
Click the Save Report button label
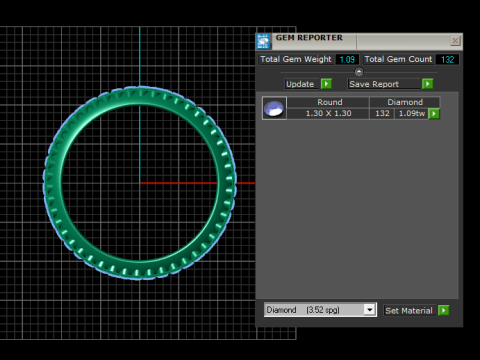pos(384,84)
